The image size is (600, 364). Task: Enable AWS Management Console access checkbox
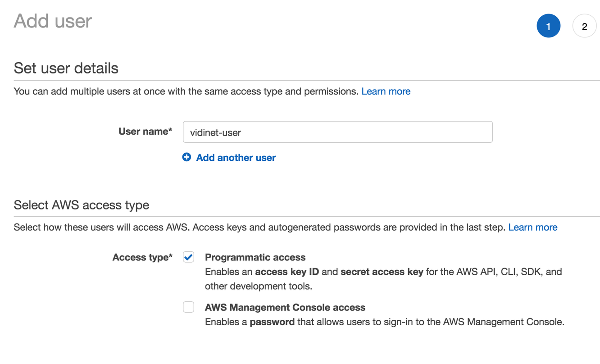click(x=188, y=307)
